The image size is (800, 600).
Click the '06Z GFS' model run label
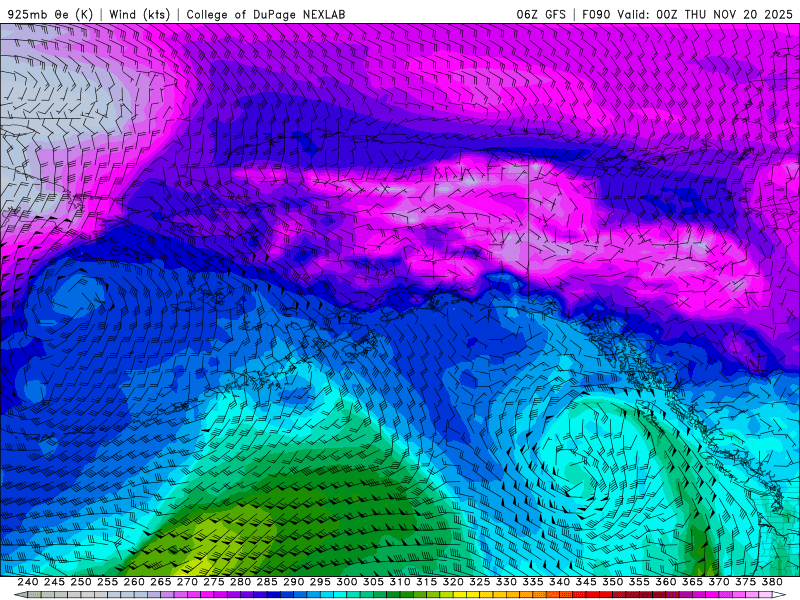click(541, 14)
